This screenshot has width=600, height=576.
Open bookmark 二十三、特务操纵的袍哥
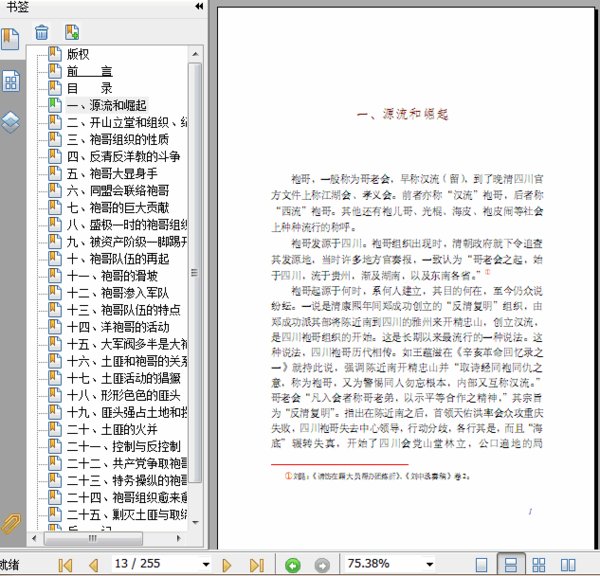pos(127,481)
